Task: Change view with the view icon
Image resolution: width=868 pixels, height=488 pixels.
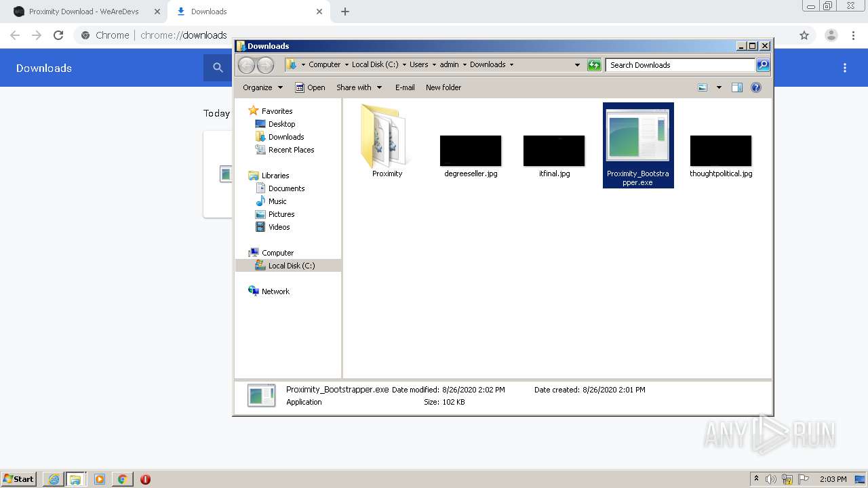Action: (x=703, y=87)
